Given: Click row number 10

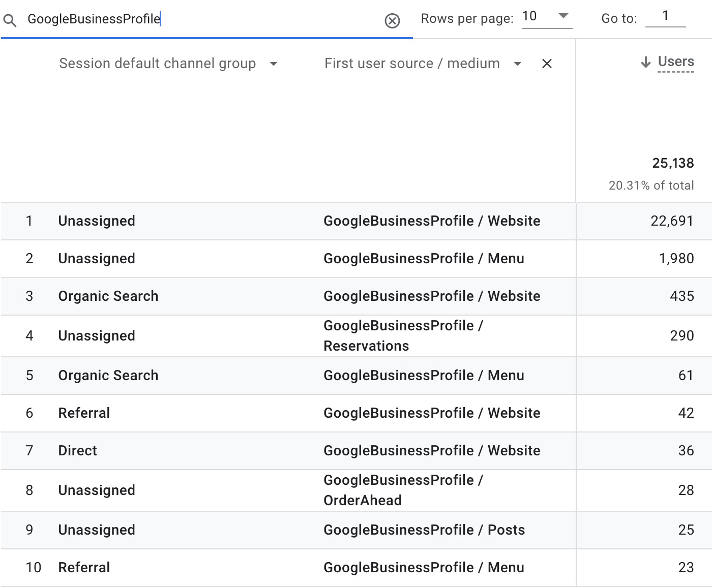Looking at the screenshot, I should (34, 568).
